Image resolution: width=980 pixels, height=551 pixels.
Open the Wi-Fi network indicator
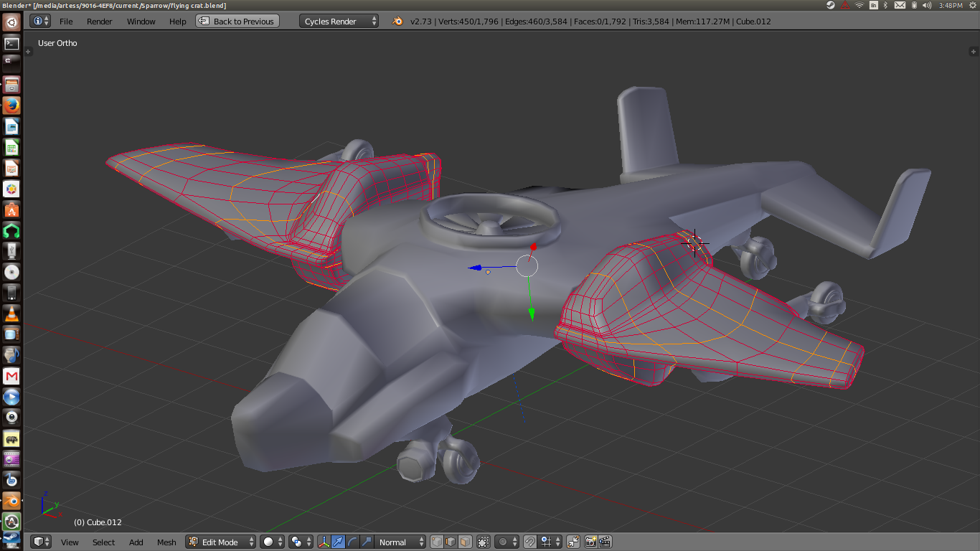pyautogui.click(x=859, y=5)
